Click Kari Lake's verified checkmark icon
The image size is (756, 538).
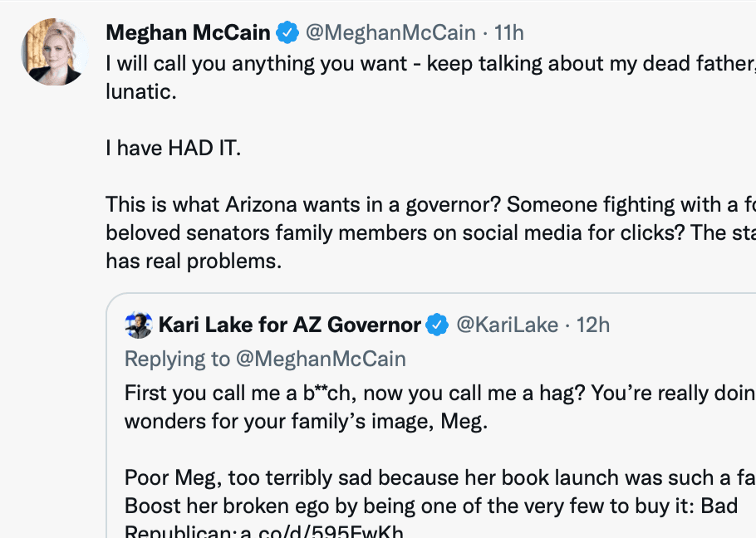point(436,325)
